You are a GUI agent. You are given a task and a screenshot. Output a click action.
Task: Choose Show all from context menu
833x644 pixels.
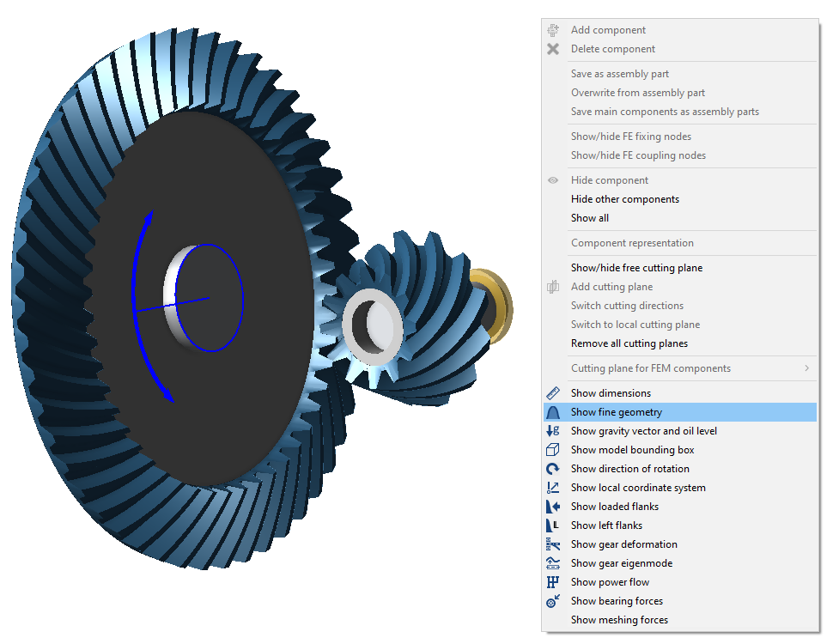(x=589, y=218)
